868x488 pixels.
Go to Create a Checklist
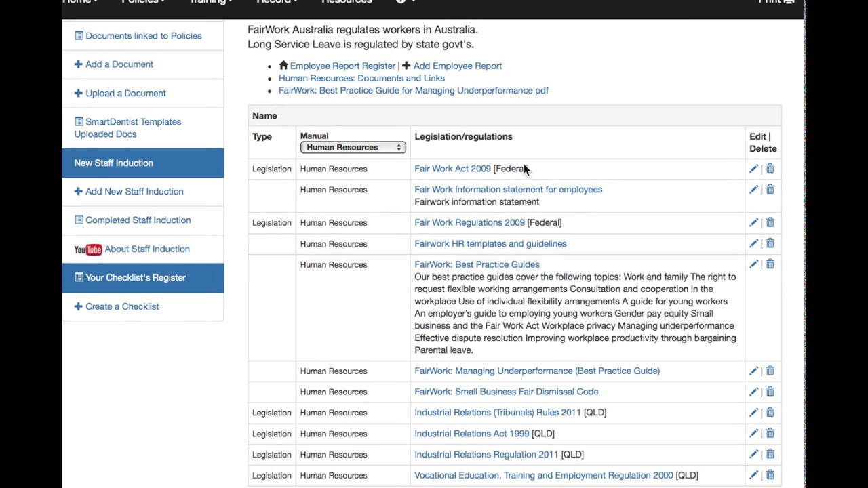point(122,306)
